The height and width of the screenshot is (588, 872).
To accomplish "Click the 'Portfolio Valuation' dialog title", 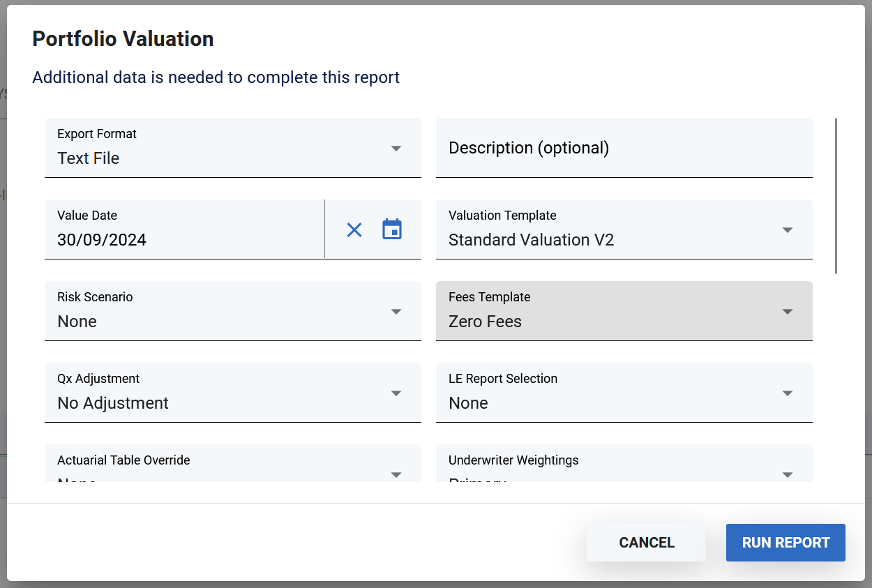I will (x=123, y=39).
